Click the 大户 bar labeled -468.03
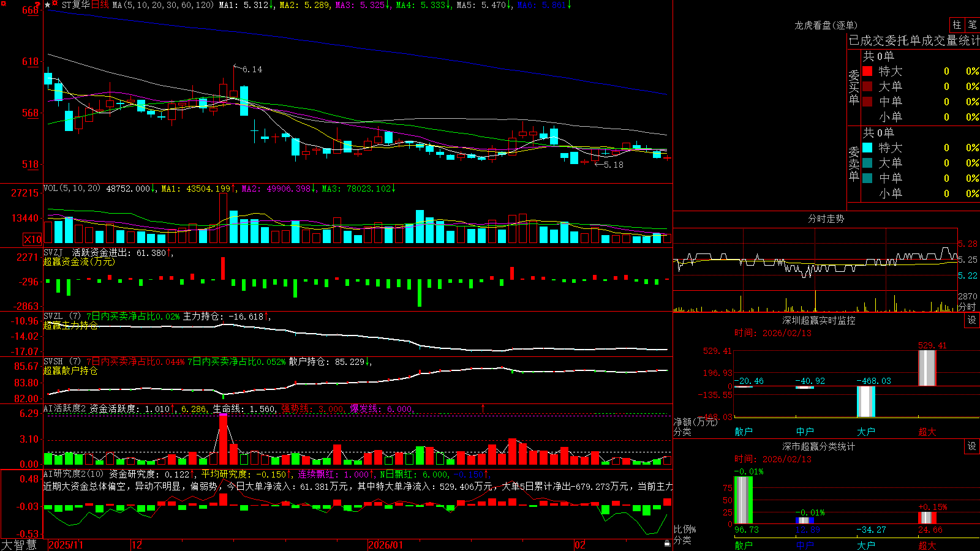This screenshot has width=980, height=551. (x=866, y=402)
